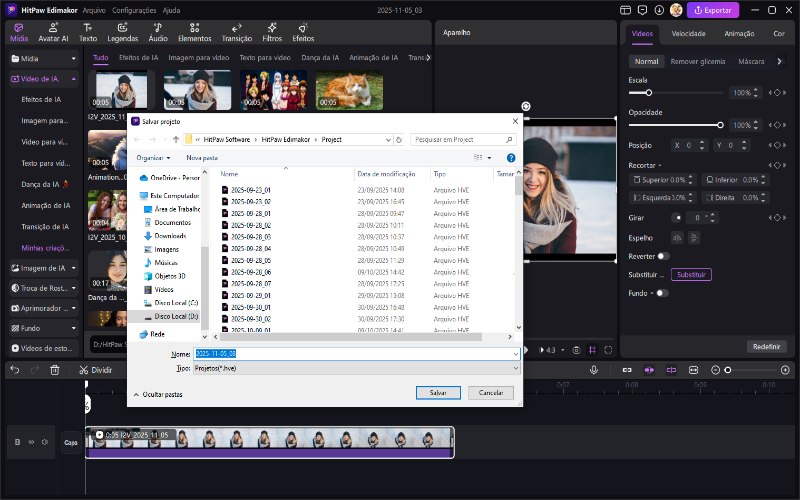Click the Transição tool icon
This screenshot has width=800, height=500.
[236, 31]
